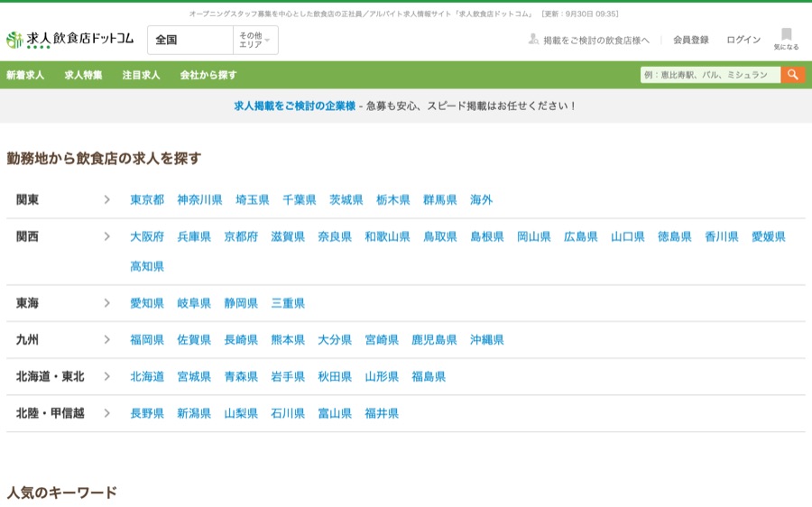Select 茨城県 prefecture link
This screenshot has width=812, height=507.
pyautogui.click(x=346, y=200)
